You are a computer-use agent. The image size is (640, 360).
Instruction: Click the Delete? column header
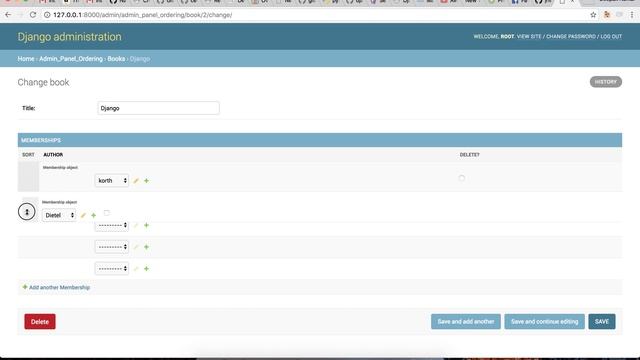(470, 155)
